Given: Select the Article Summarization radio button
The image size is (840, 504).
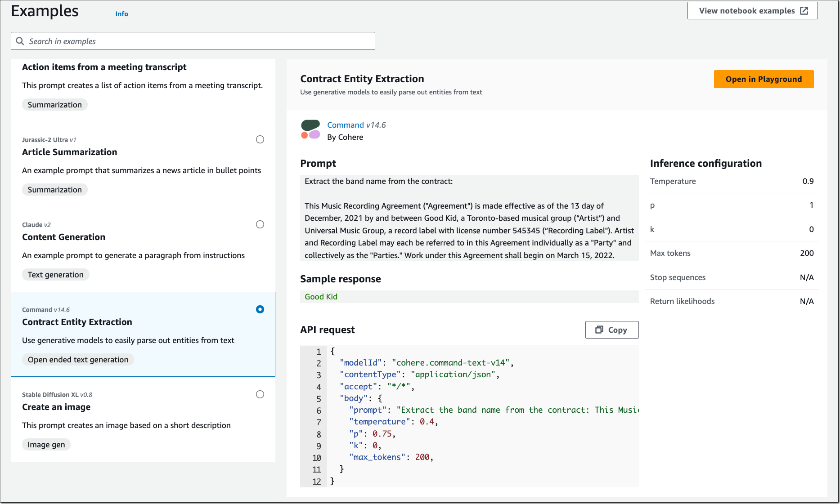Looking at the screenshot, I should click(260, 139).
